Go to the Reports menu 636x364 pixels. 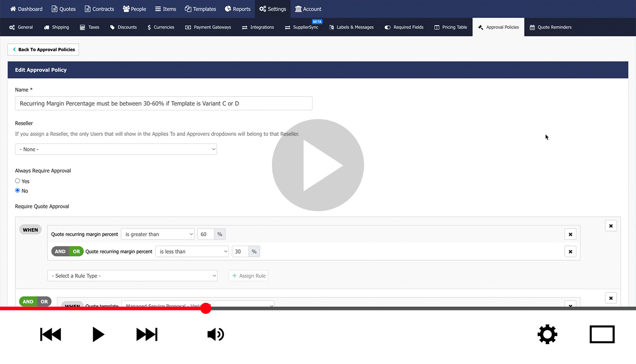[237, 9]
